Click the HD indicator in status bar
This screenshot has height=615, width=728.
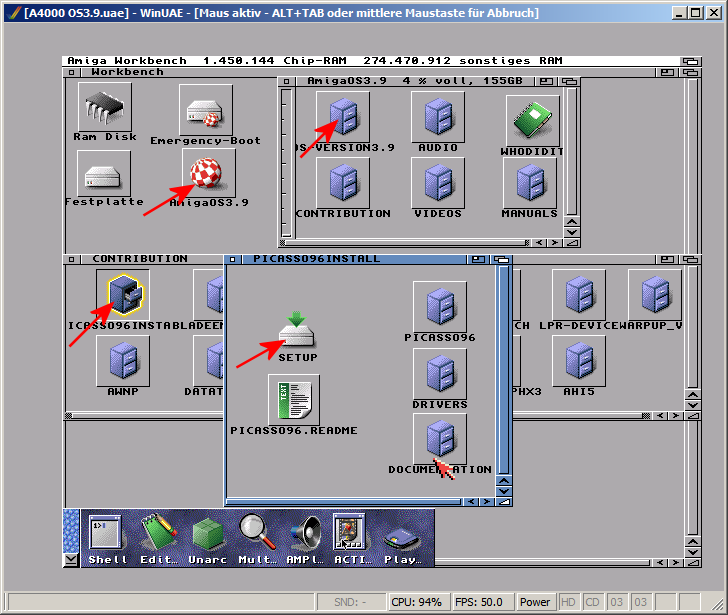[568, 602]
